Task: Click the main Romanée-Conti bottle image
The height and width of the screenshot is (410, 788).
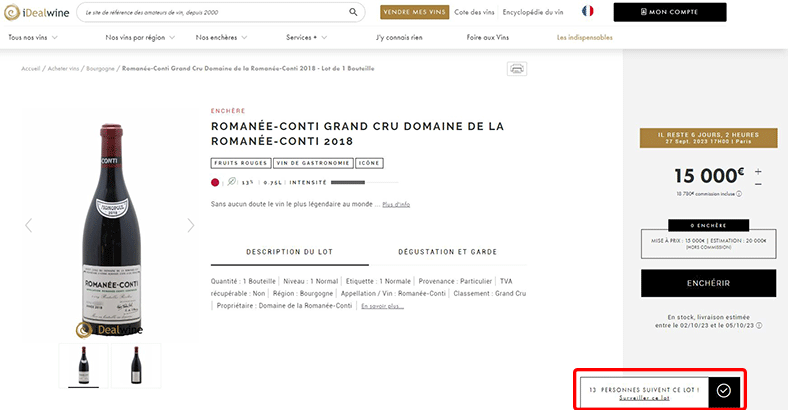Action: pos(111,229)
